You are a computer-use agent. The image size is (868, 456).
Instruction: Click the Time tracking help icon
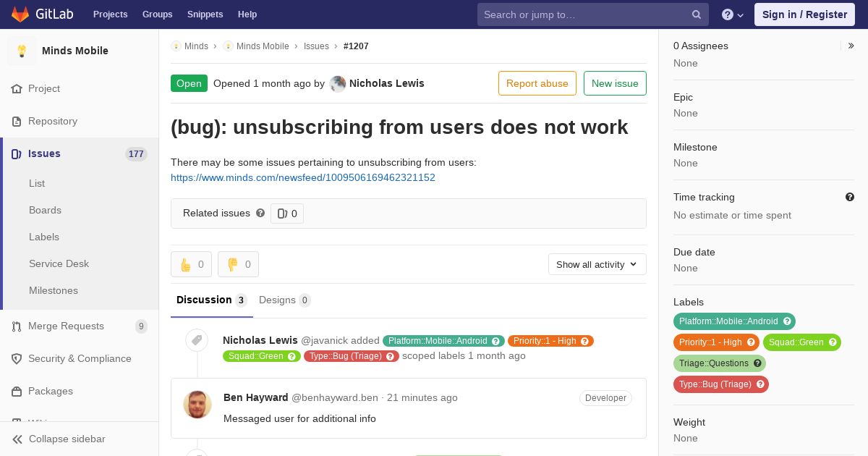pyautogui.click(x=850, y=197)
